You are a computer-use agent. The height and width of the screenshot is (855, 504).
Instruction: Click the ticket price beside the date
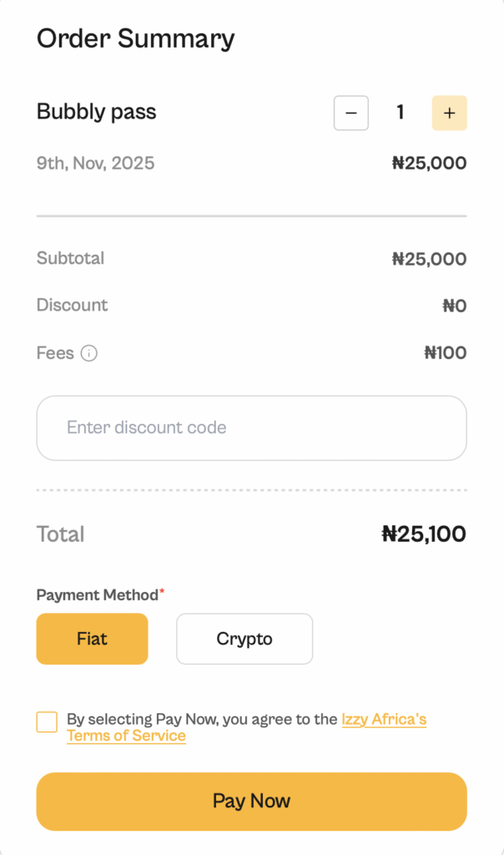tap(429, 163)
